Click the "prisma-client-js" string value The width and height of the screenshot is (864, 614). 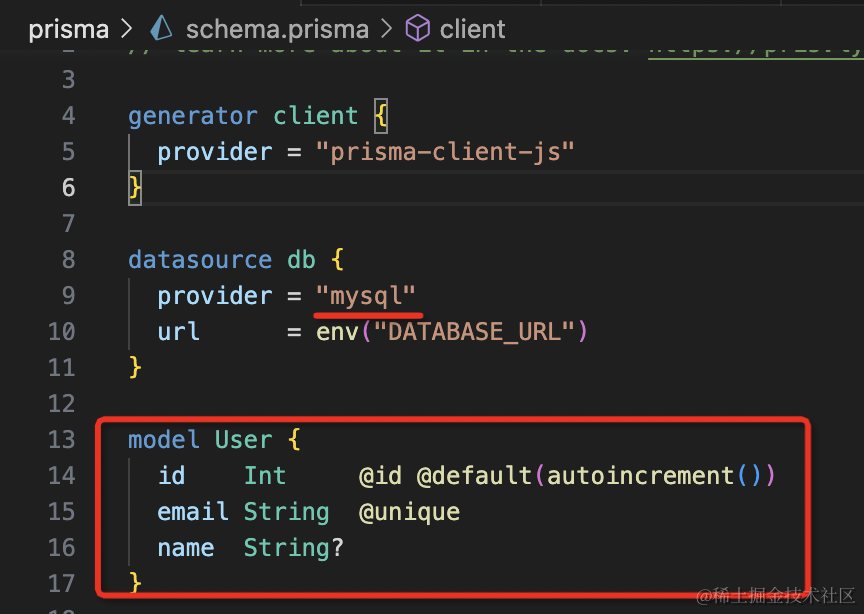point(445,152)
